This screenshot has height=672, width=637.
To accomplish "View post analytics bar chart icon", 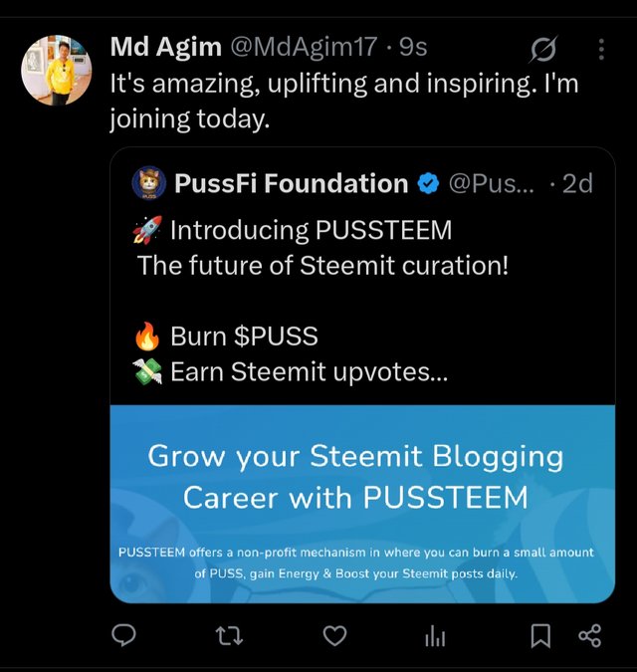I will [435, 636].
